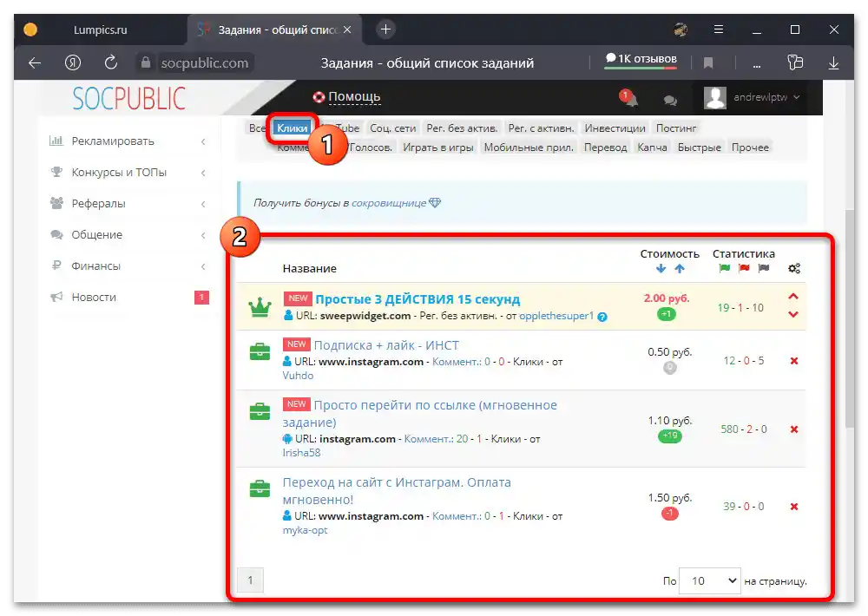This screenshot has width=868, height=616.
Task: Click briefcase icon of Переход на сайт task
Action: [260, 488]
